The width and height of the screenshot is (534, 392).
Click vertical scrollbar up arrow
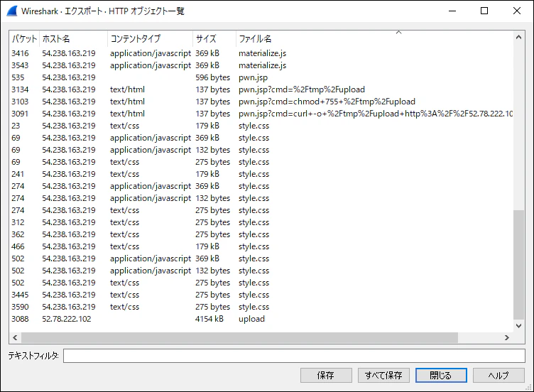pos(518,37)
